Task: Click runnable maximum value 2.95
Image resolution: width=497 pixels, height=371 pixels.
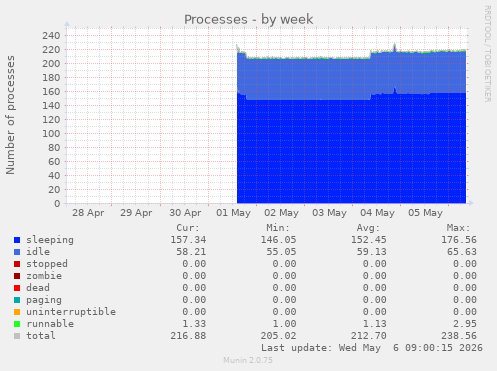Action: tap(465, 324)
